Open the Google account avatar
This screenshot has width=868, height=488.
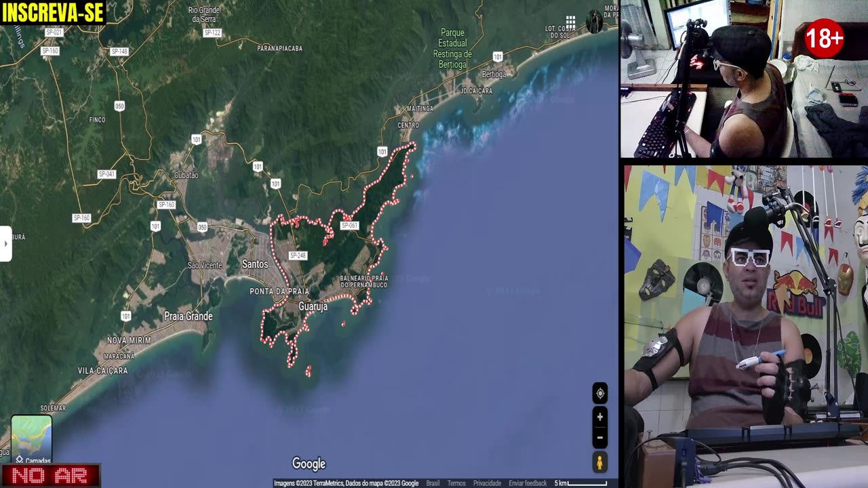pos(594,22)
